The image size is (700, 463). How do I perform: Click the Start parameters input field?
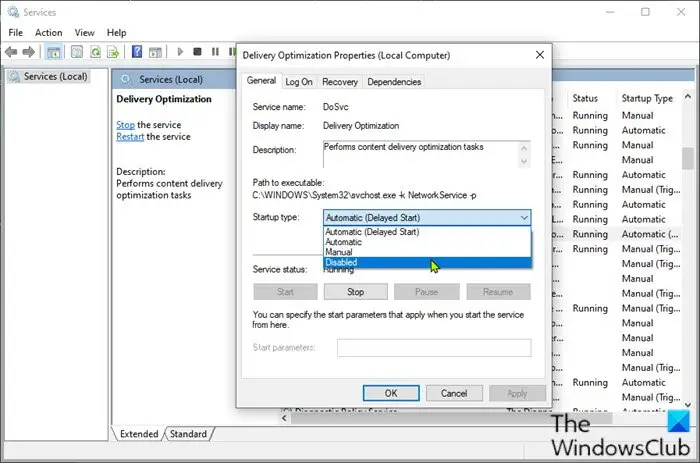tap(434, 348)
